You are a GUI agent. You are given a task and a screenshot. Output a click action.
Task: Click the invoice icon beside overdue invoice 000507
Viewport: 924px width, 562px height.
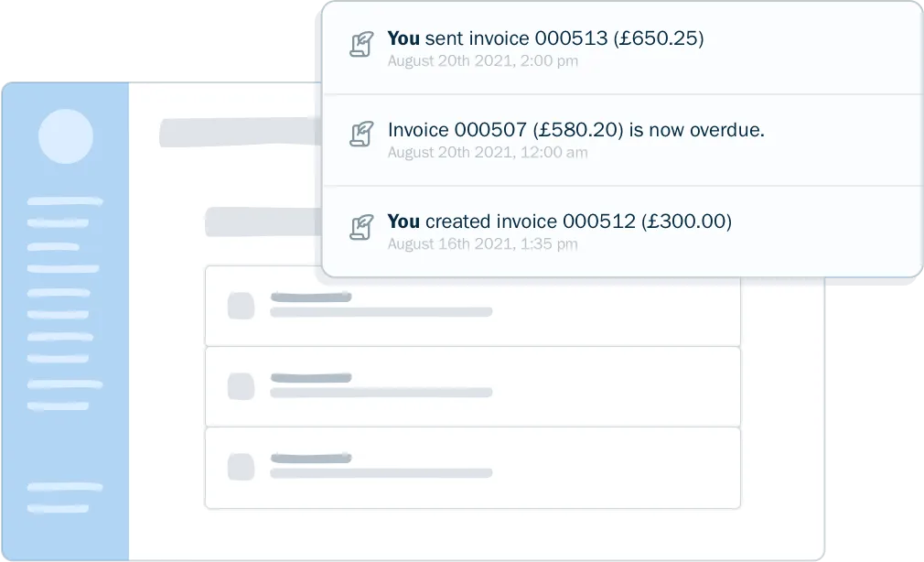click(x=361, y=134)
